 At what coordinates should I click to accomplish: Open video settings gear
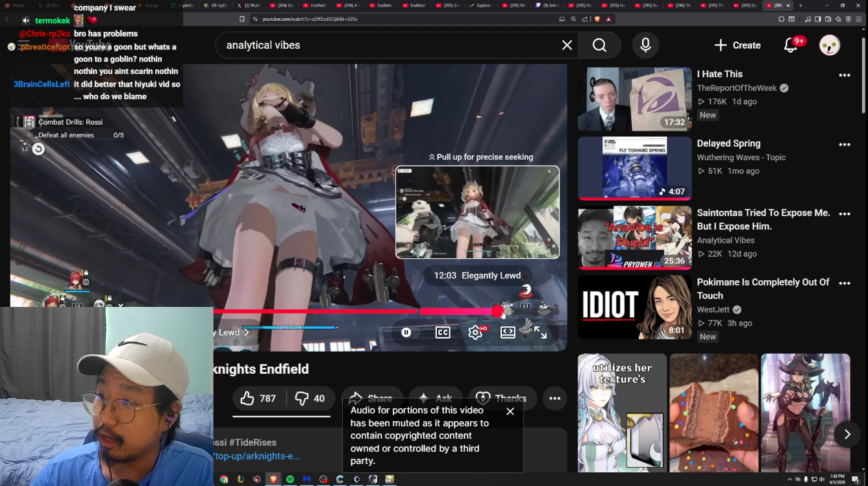click(x=475, y=332)
